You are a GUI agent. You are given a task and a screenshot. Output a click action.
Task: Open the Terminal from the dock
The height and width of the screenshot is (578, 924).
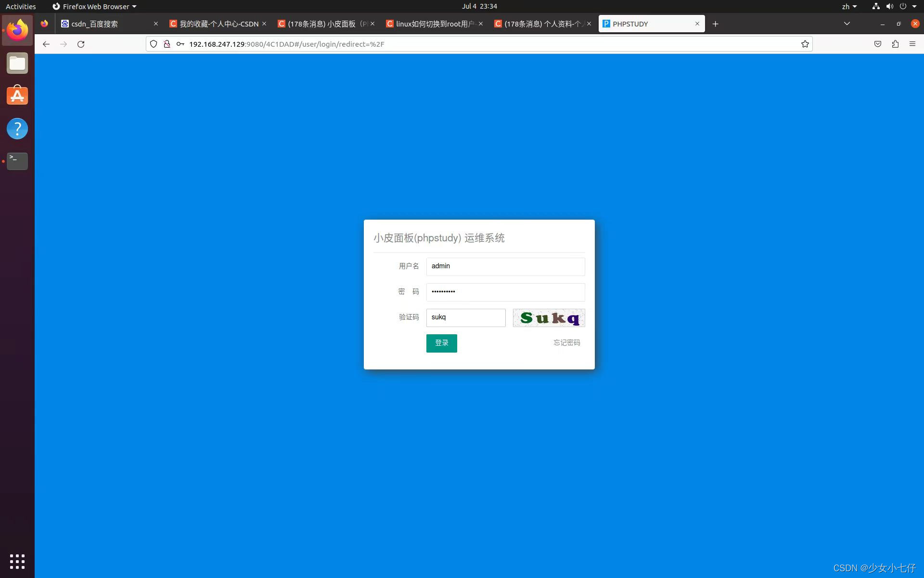click(x=17, y=161)
